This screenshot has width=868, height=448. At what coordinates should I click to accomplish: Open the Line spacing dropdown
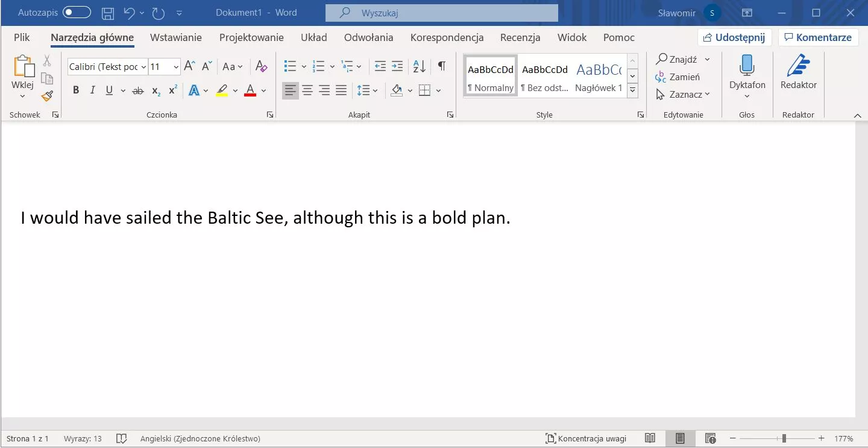(367, 90)
